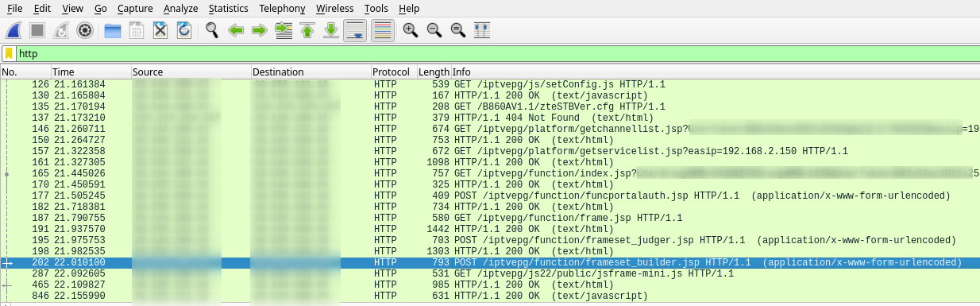The image size is (980, 306).
Task: Open the Statistics menu
Action: coord(229,8)
